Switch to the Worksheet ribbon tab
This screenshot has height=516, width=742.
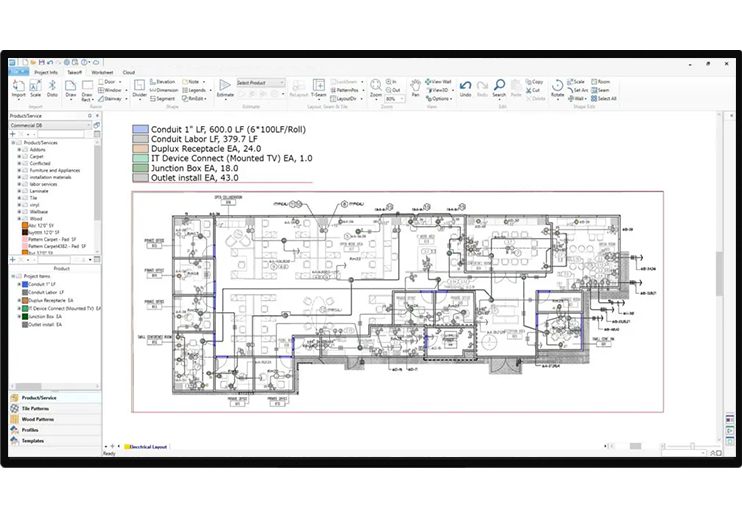coord(102,72)
